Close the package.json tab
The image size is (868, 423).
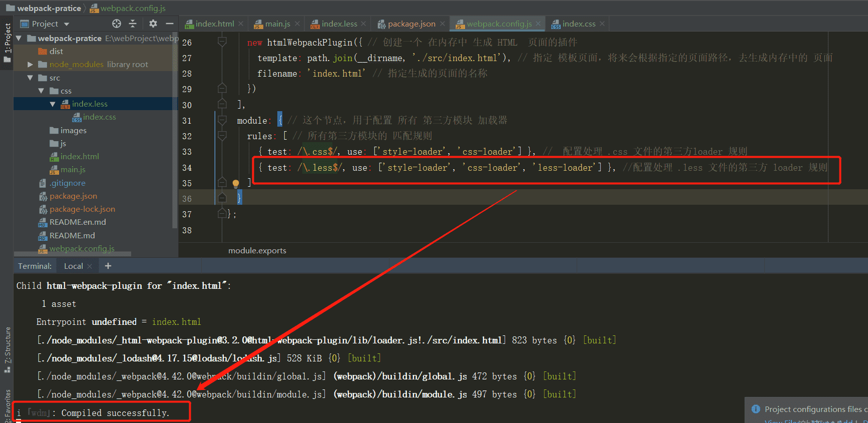443,24
